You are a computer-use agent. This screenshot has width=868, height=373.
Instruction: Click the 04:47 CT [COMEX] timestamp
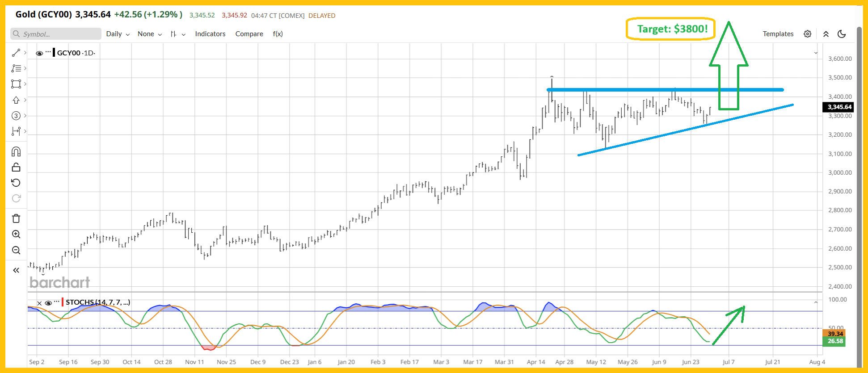pos(278,16)
